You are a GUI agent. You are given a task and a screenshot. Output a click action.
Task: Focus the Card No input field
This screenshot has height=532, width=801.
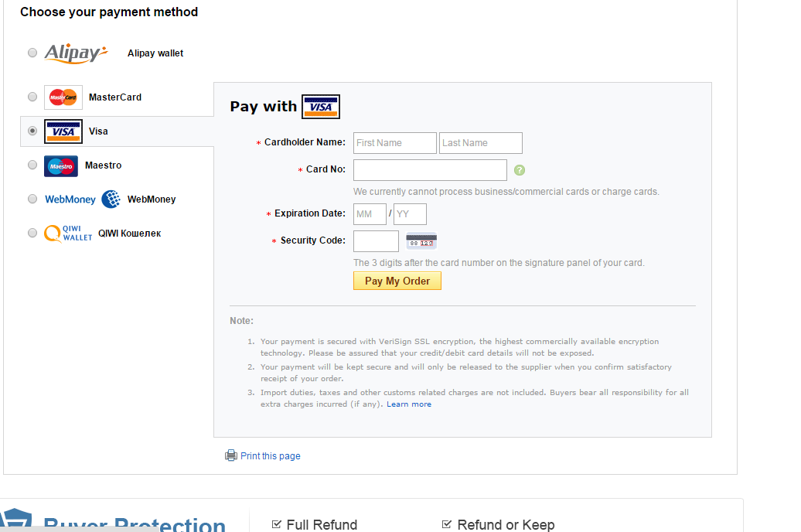pos(430,170)
